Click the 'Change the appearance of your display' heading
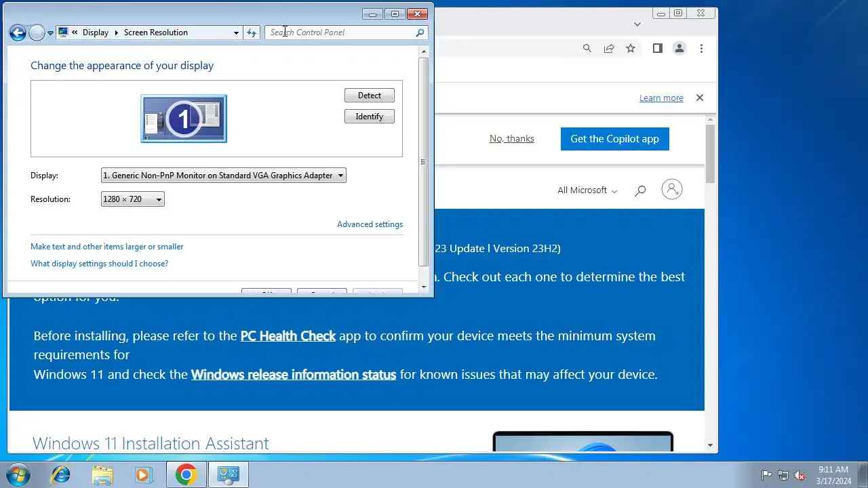The height and width of the screenshot is (488, 868). pyautogui.click(x=122, y=66)
